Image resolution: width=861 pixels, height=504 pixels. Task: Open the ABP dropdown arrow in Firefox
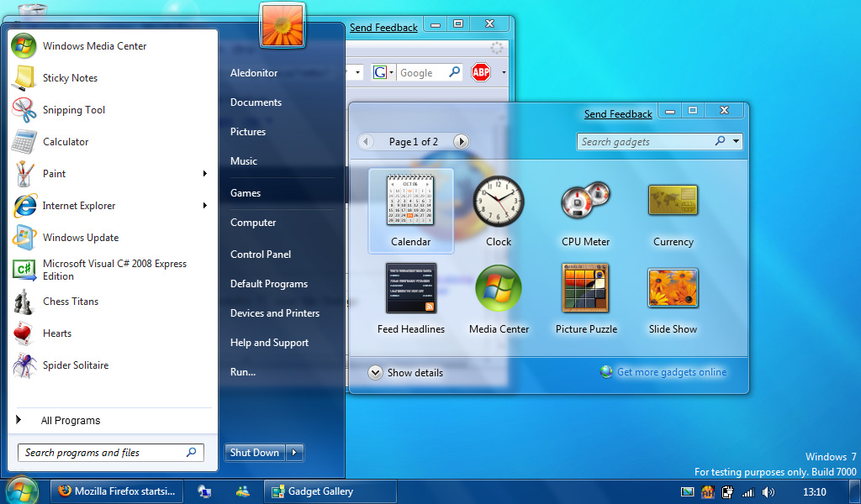coord(504,72)
